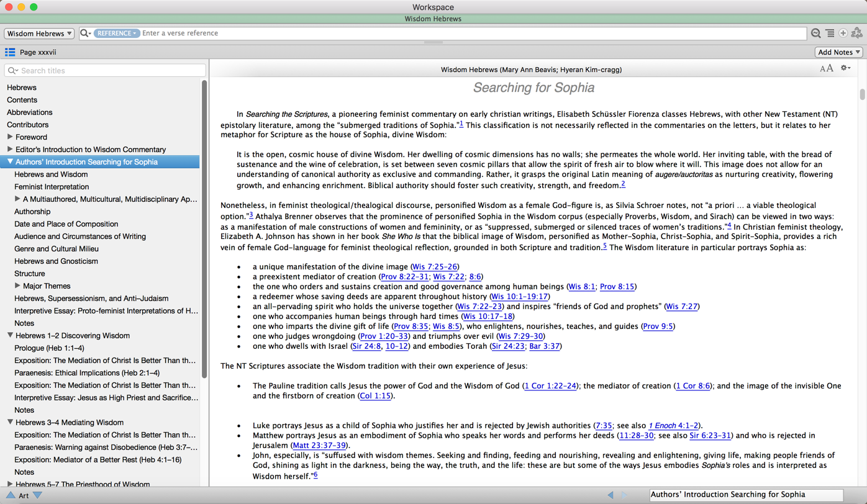Click the Wisdom Hebrews tab title bar
This screenshot has width=867, height=504.
433,19
